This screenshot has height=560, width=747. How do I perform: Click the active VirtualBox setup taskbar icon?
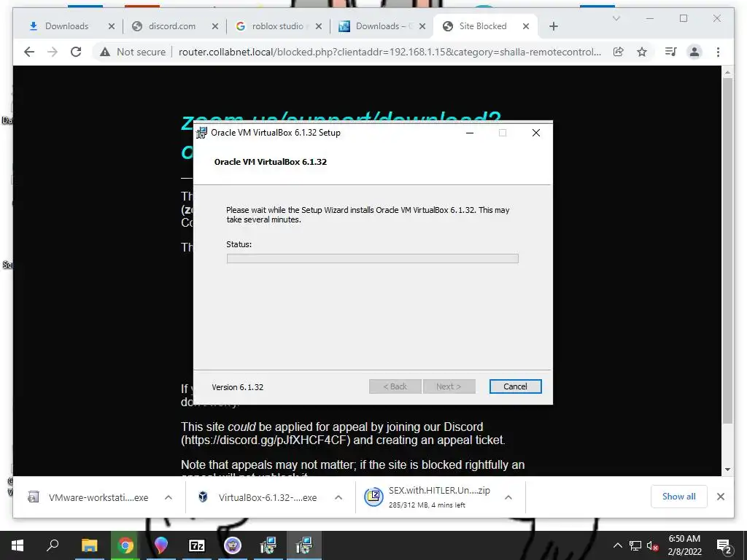(304, 545)
